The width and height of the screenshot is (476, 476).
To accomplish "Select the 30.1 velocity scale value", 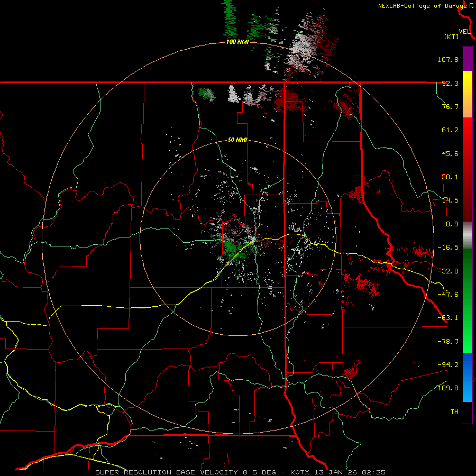I will [x=450, y=177].
